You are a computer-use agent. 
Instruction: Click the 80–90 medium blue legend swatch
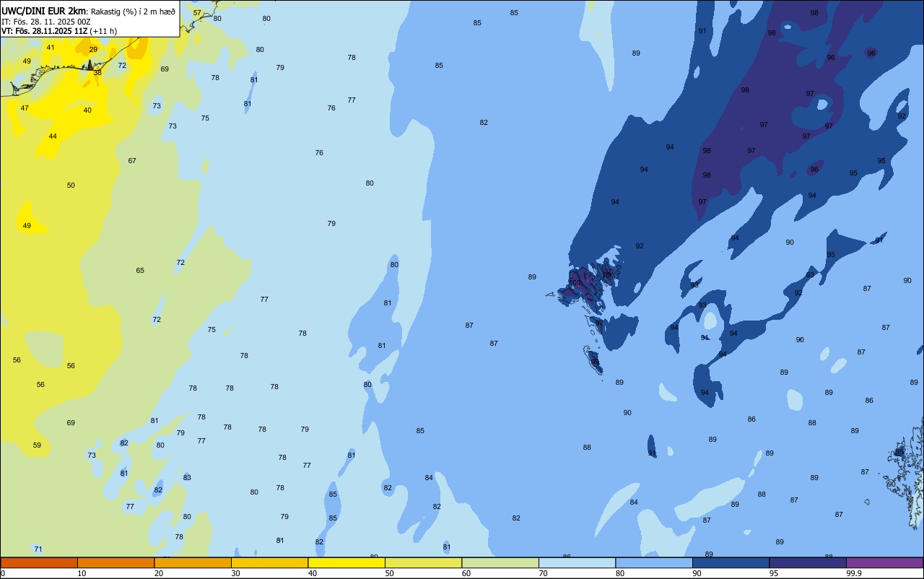[654, 562]
